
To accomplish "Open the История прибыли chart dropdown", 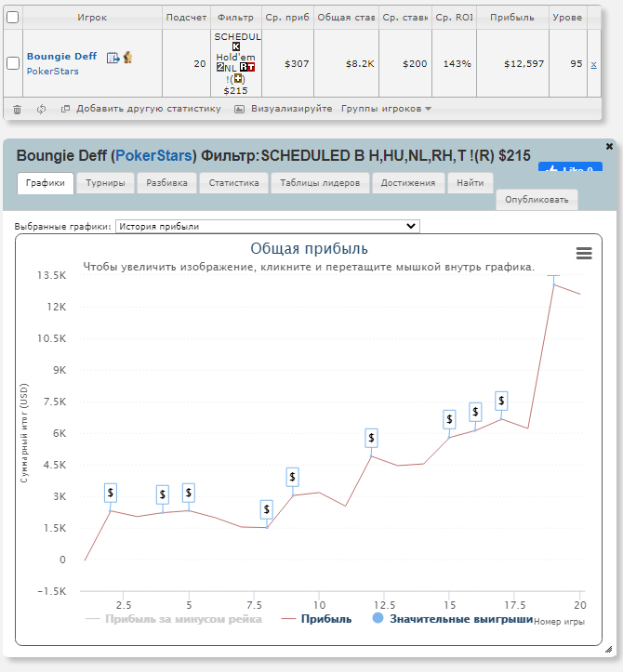I will coord(268,226).
